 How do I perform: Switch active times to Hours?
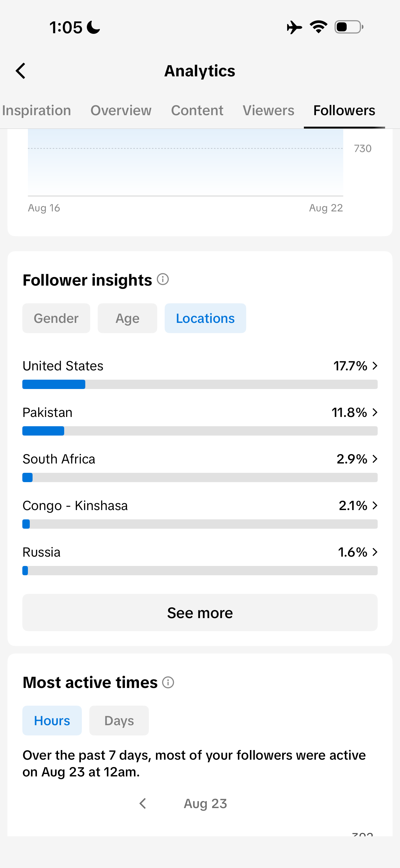52,721
